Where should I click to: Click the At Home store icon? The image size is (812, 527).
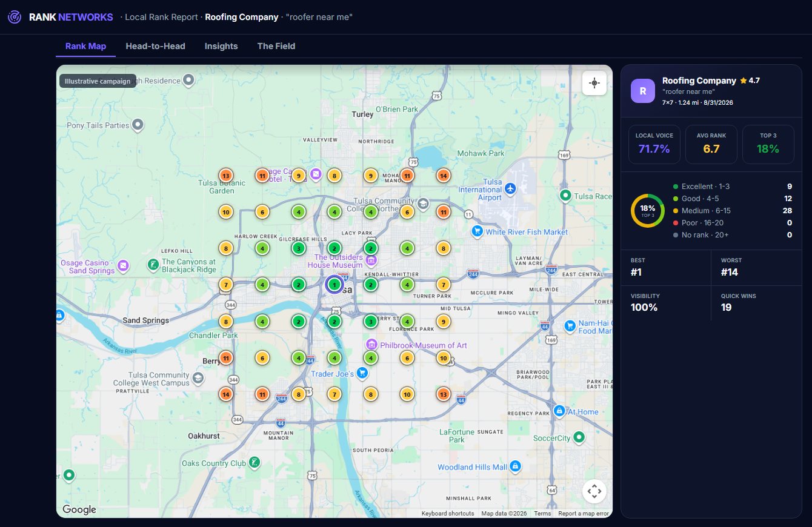coord(560,411)
